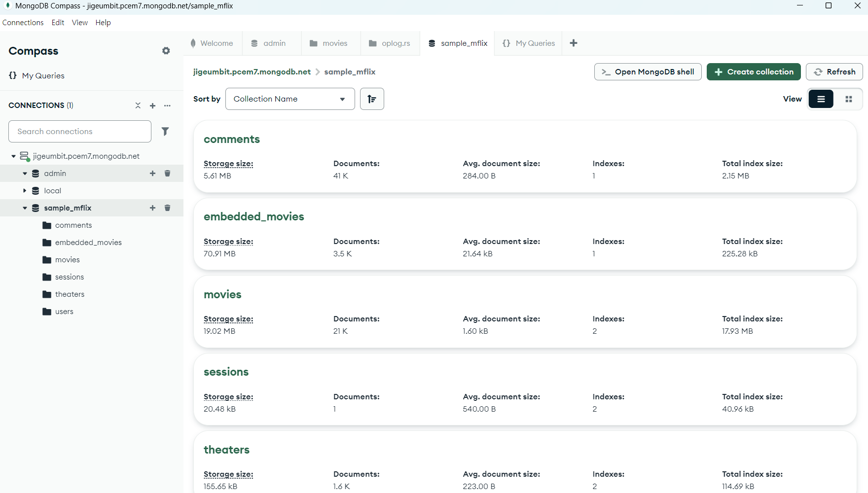This screenshot has width=868, height=493.
Task: Switch to the My Queries tab
Action: click(529, 43)
